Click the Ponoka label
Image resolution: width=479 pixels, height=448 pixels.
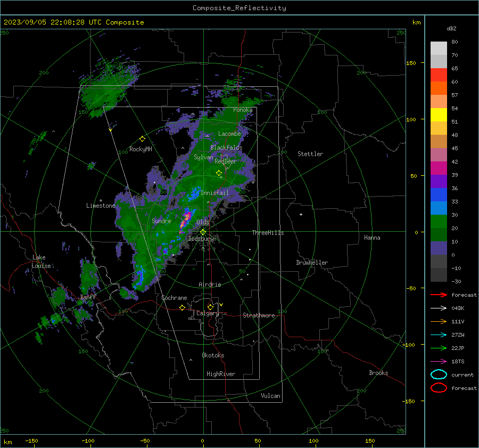[x=243, y=110]
